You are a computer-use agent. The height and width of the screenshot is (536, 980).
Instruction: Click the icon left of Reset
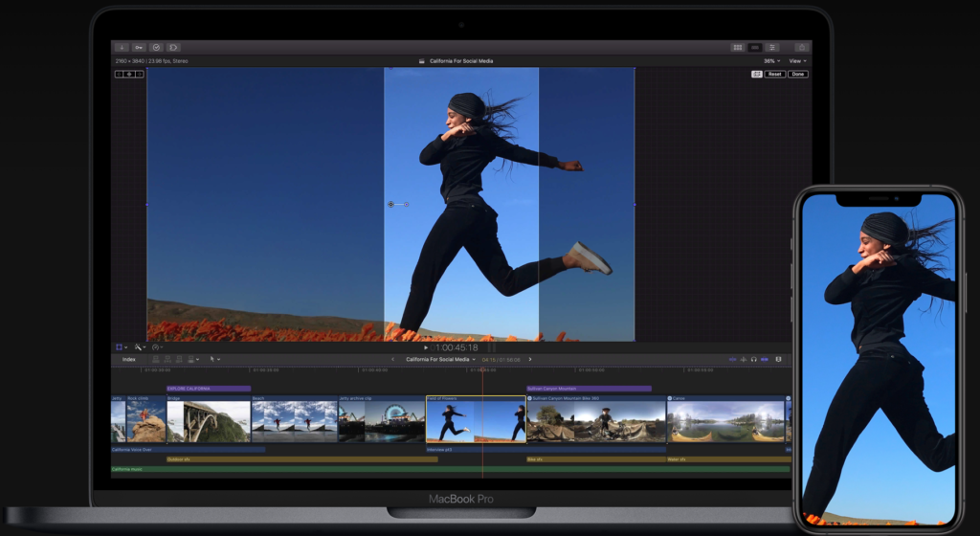757,75
